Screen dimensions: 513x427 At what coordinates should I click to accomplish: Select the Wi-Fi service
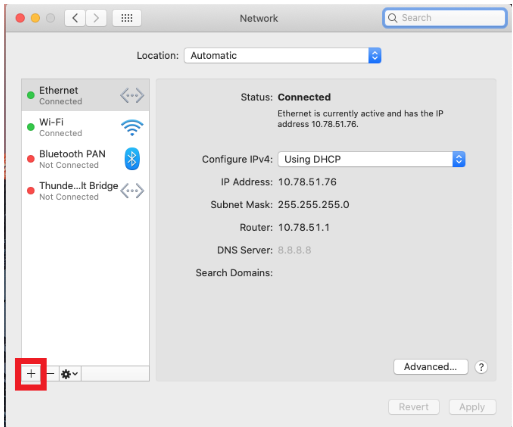point(85,127)
